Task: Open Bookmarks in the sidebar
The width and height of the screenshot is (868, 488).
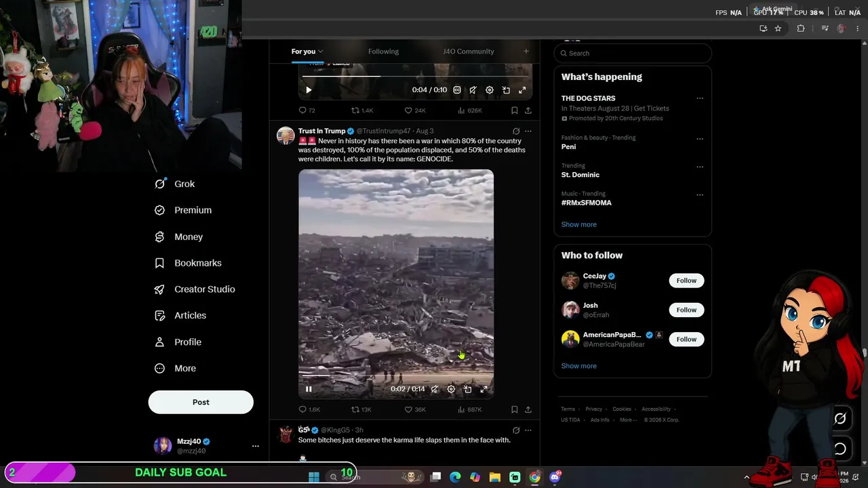Action: pyautogui.click(x=188, y=263)
